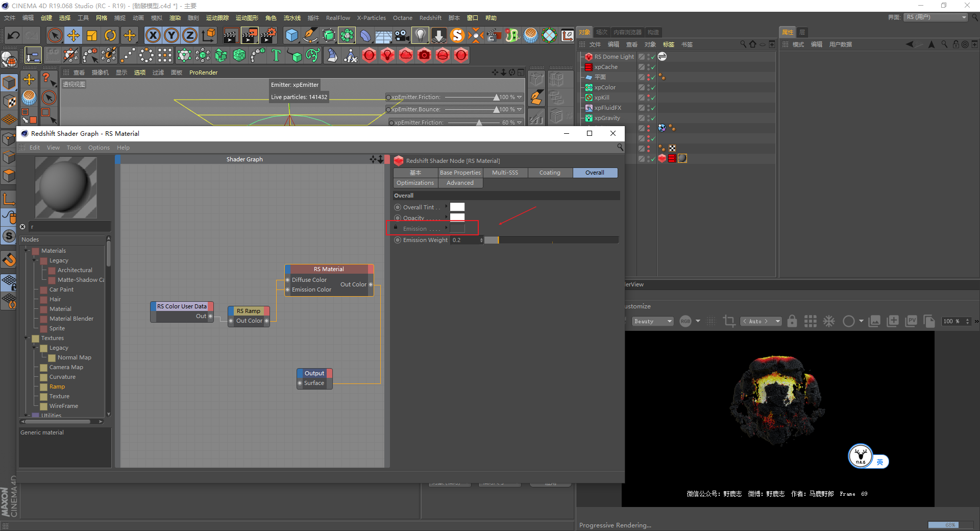This screenshot has height=531, width=980.
Task: Click the orange S plugin icon
Action: [x=457, y=35]
